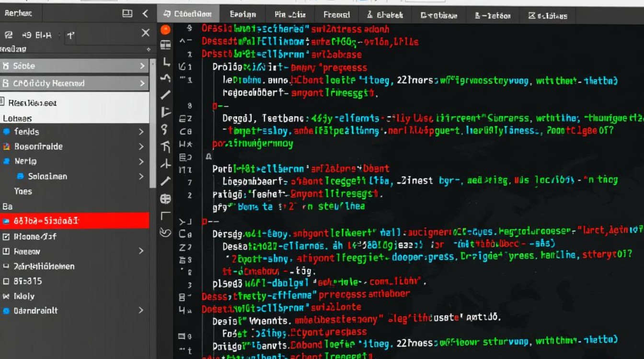Select the Solasimen sub-item in the sidebar
Screen dimensions: 644x359
pos(47,176)
